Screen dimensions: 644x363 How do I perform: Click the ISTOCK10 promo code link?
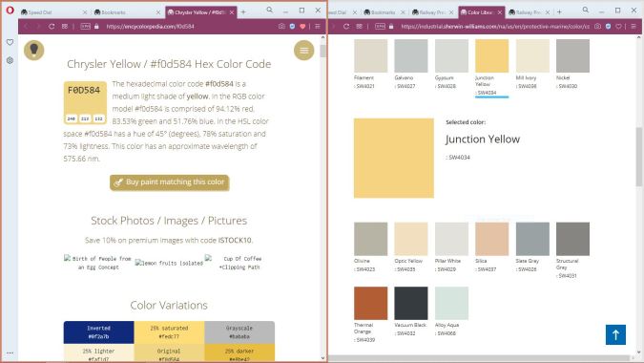point(235,240)
